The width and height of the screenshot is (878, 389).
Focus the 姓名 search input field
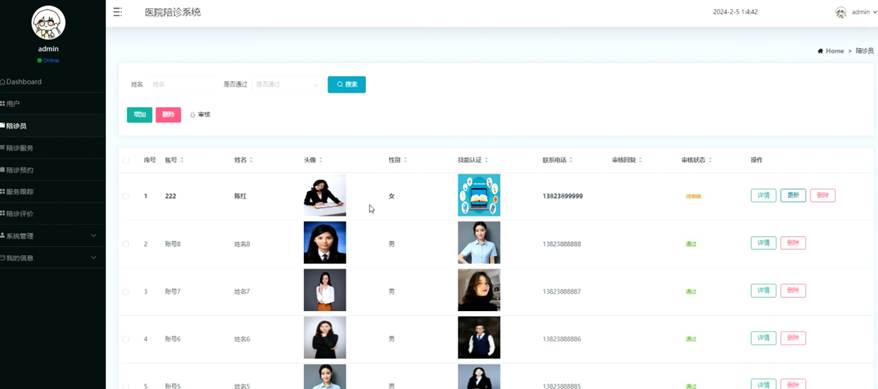(x=181, y=85)
